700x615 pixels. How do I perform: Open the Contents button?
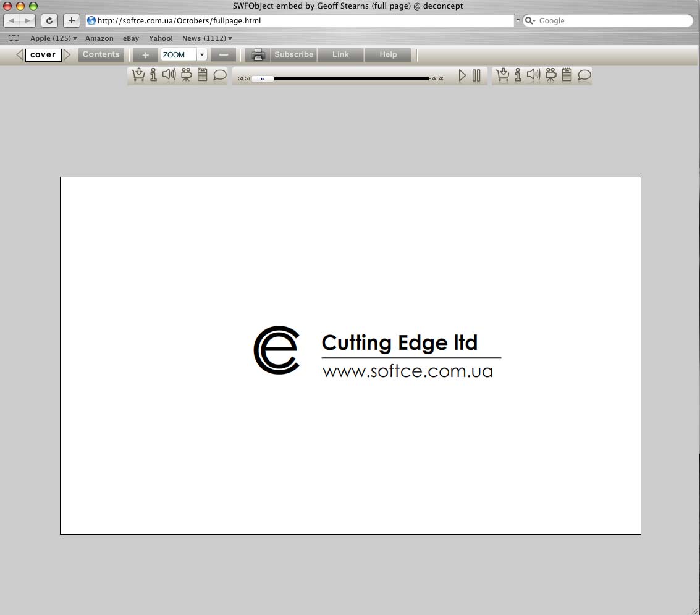[x=101, y=54]
